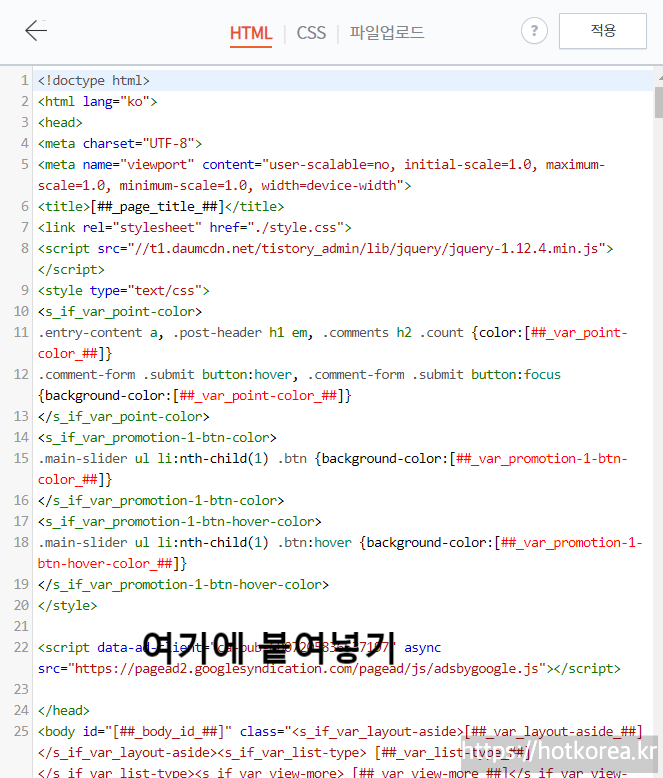Click the meta charset="UTF-8" line
This screenshot has height=778, width=663.
120,143
